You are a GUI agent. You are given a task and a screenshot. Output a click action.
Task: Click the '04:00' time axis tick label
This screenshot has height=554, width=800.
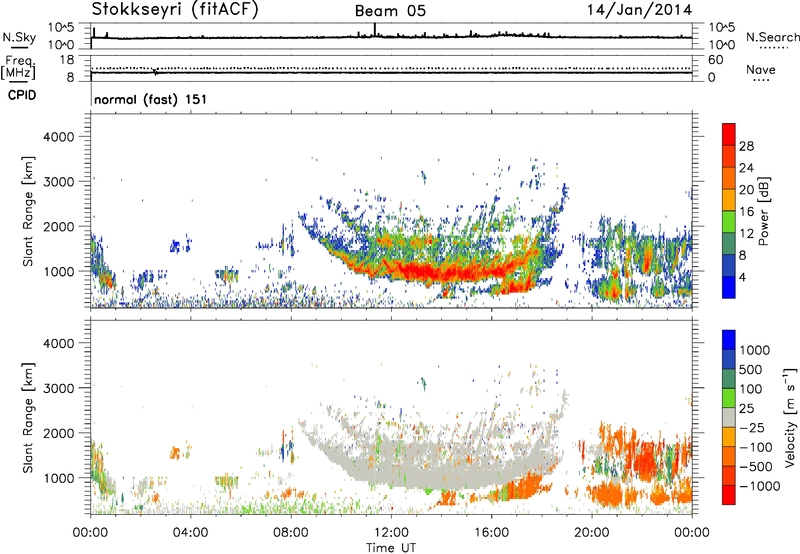(191, 533)
